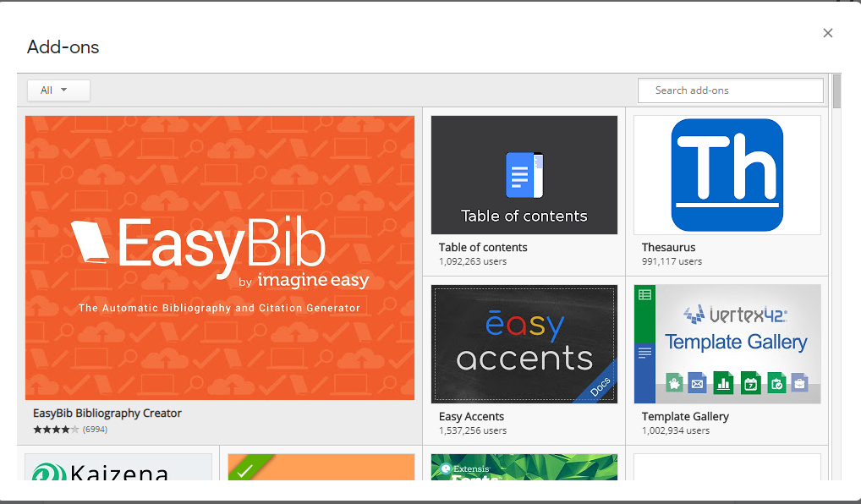The width and height of the screenshot is (861, 504).
Task: Open the All category filter dropdown
Action: point(58,90)
